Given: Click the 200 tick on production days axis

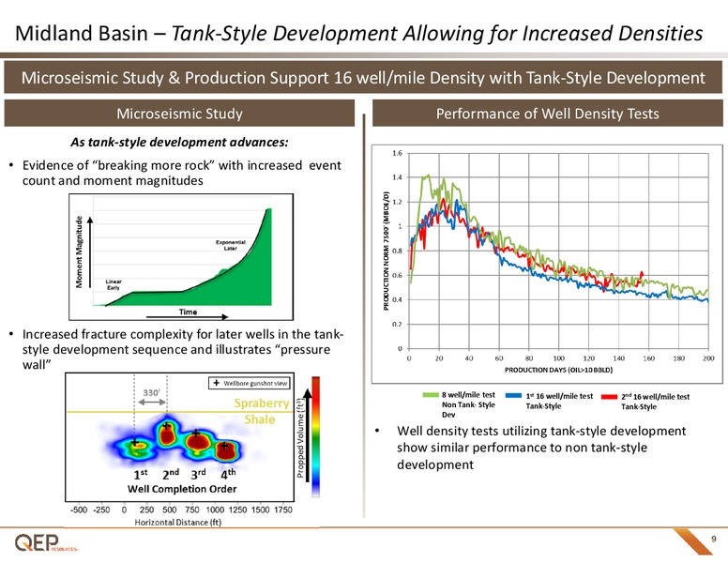Looking at the screenshot, I should click(x=708, y=358).
